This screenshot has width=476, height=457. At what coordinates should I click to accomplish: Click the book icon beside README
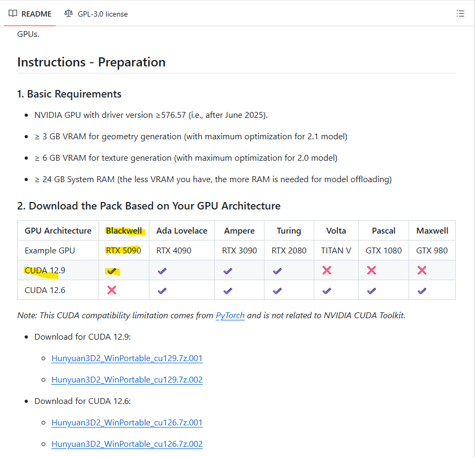13,13
